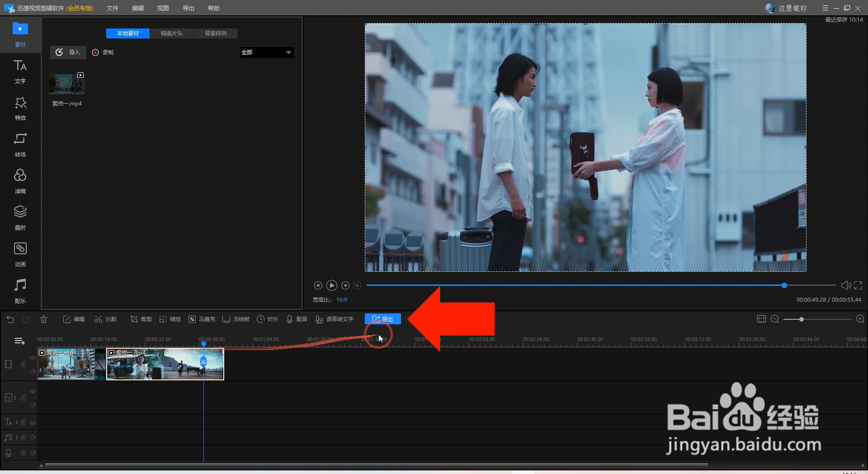This screenshot has width=868, height=474.
Task: Click the 马赛克 mosaic tool
Action: click(202, 319)
